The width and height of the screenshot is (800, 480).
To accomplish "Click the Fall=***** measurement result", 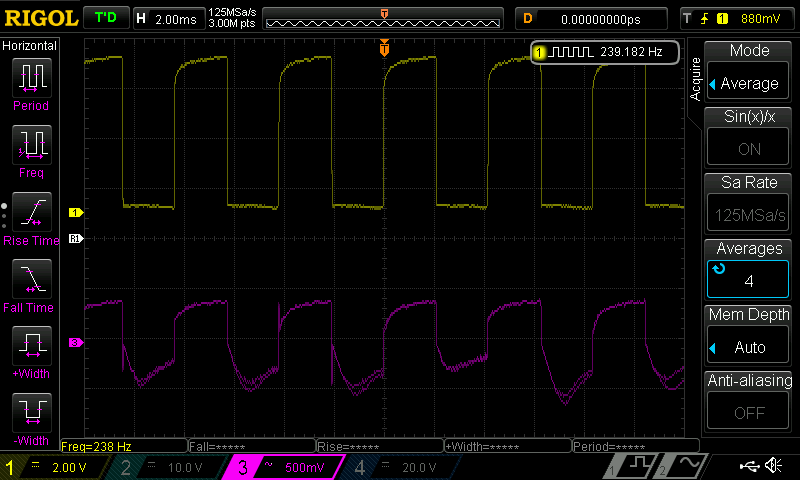I will pyautogui.click(x=252, y=446).
